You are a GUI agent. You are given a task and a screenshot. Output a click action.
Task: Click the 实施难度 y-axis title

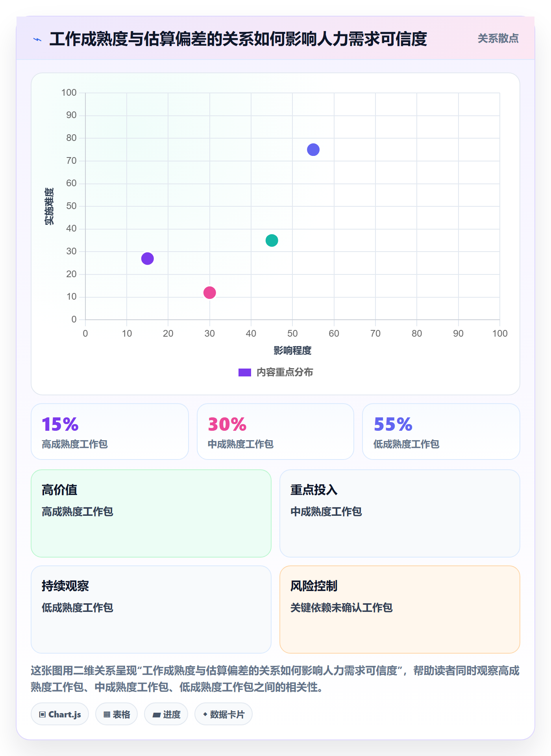click(49, 206)
